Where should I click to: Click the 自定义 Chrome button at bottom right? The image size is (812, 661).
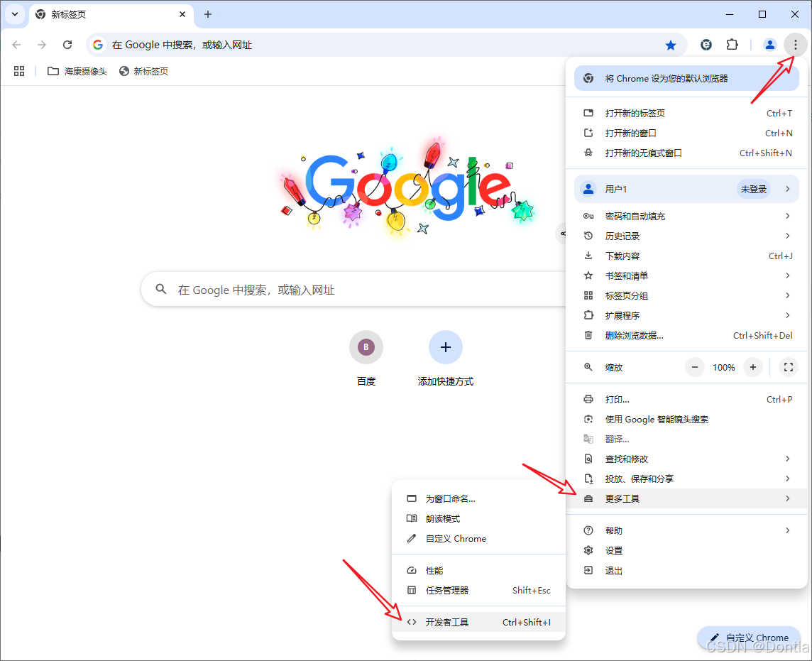749,638
